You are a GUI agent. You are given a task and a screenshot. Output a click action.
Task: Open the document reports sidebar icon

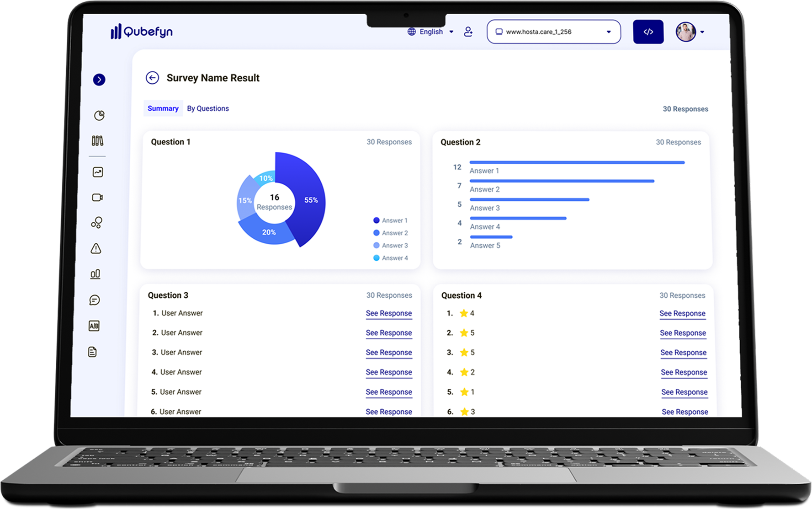(92, 352)
